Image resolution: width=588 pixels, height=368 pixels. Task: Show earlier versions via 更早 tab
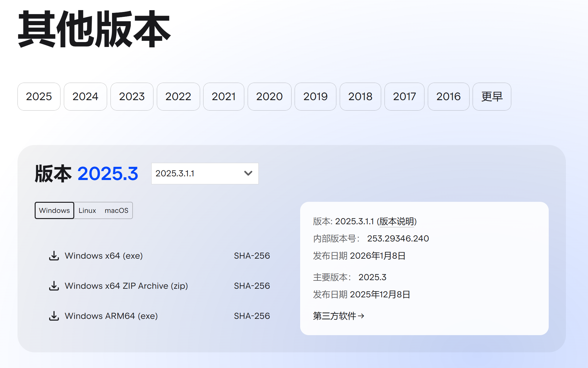coord(492,96)
